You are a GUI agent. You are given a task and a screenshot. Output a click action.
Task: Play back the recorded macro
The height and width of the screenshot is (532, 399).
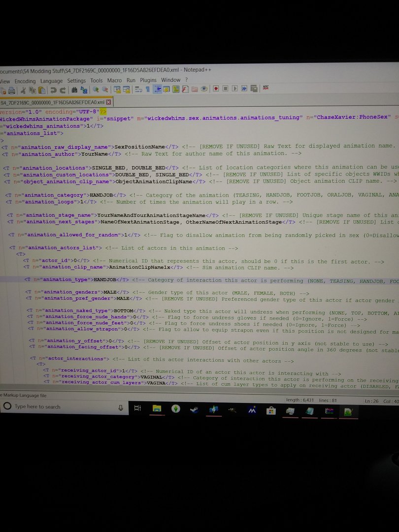tap(234, 89)
